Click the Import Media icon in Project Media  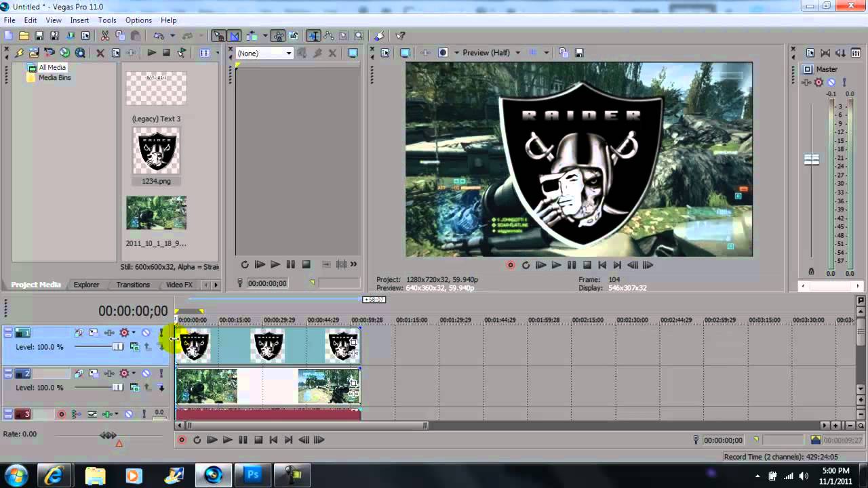tap(34, 53)
